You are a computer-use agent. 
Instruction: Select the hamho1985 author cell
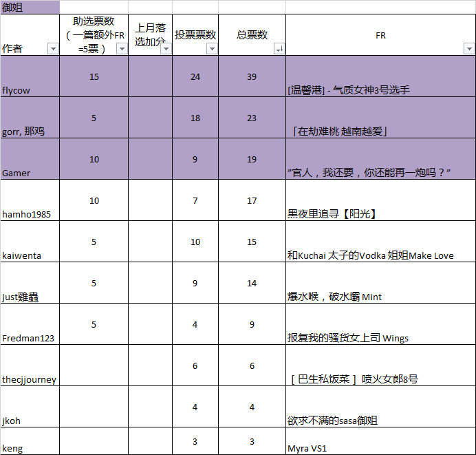[x=30, y=200]
